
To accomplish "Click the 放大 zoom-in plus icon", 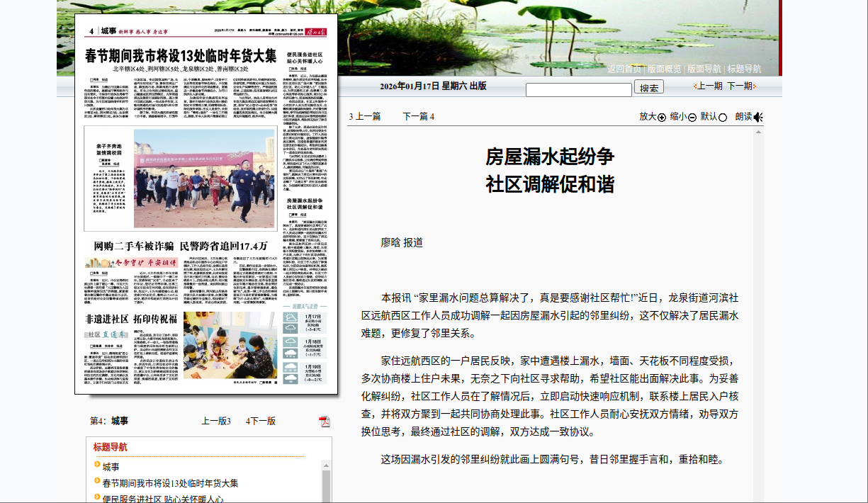I will [662, 118].
